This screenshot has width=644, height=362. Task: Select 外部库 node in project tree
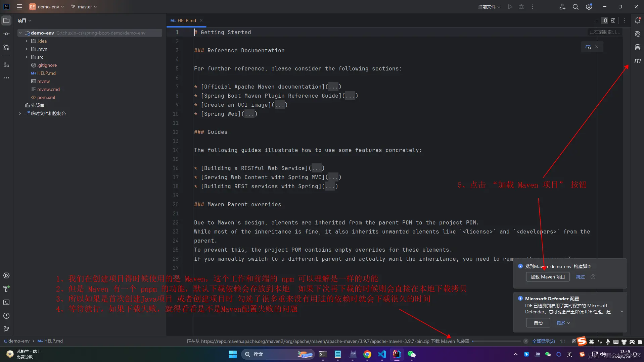tap(35, 105)
